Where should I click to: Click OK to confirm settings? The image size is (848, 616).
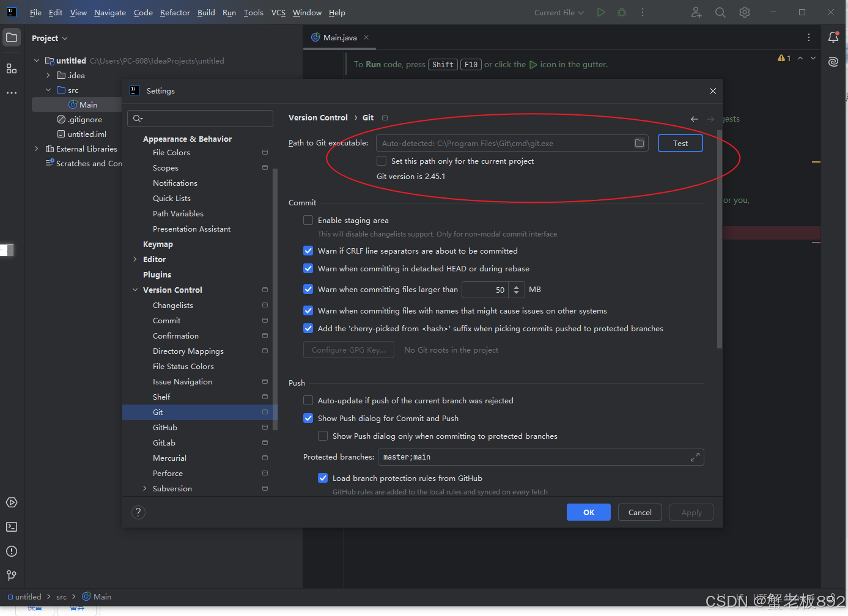pos(589,512)
